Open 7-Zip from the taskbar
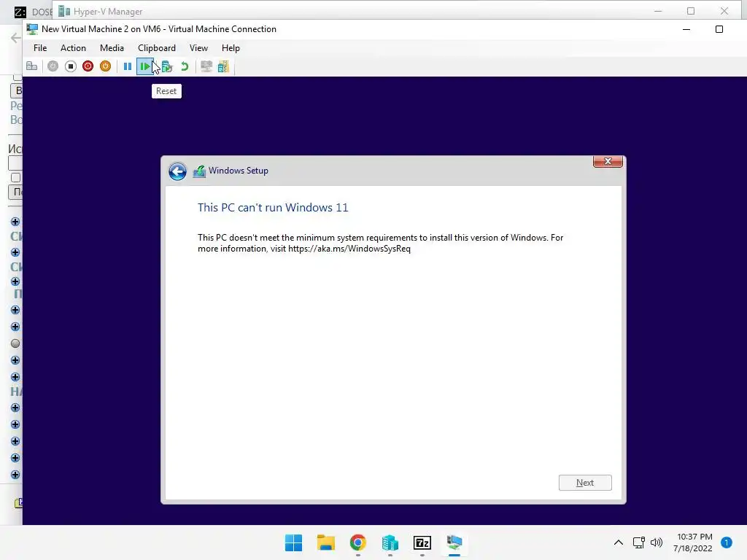The width and height of the screenshot is (747, 560). [422, 542]
